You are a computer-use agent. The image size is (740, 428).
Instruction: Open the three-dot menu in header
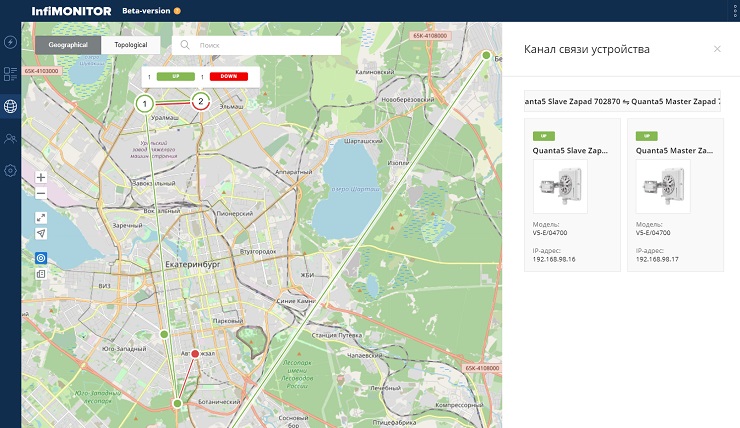click(x=735, y=10)
